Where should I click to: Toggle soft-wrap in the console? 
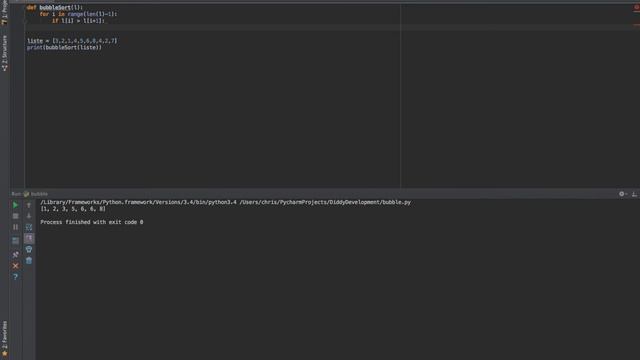click(29, 227)
